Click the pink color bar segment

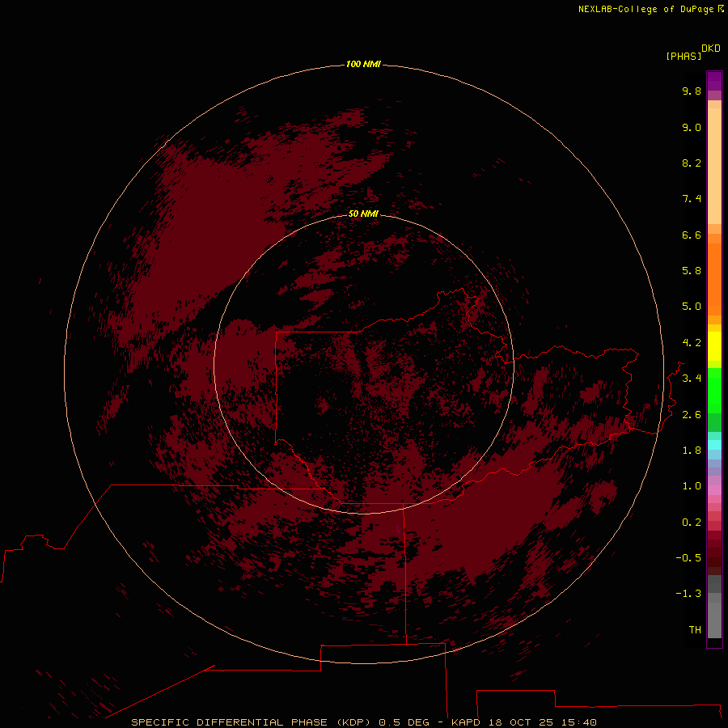tap(714, 490)
